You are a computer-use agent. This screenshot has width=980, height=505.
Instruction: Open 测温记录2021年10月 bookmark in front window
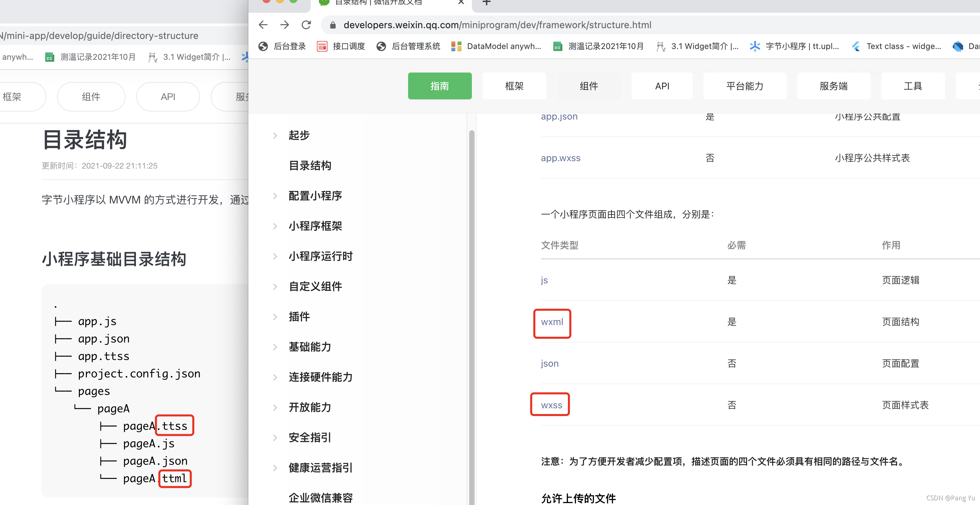point(598,46)
